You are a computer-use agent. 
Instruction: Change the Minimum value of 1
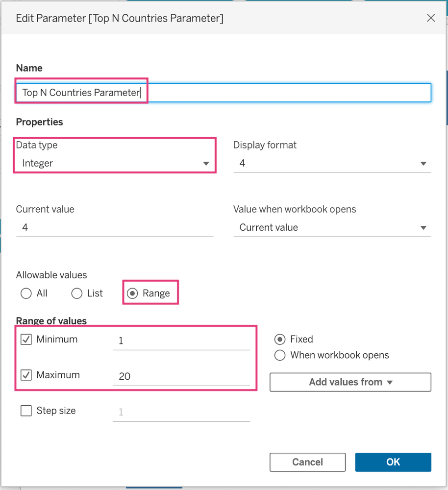181,340
